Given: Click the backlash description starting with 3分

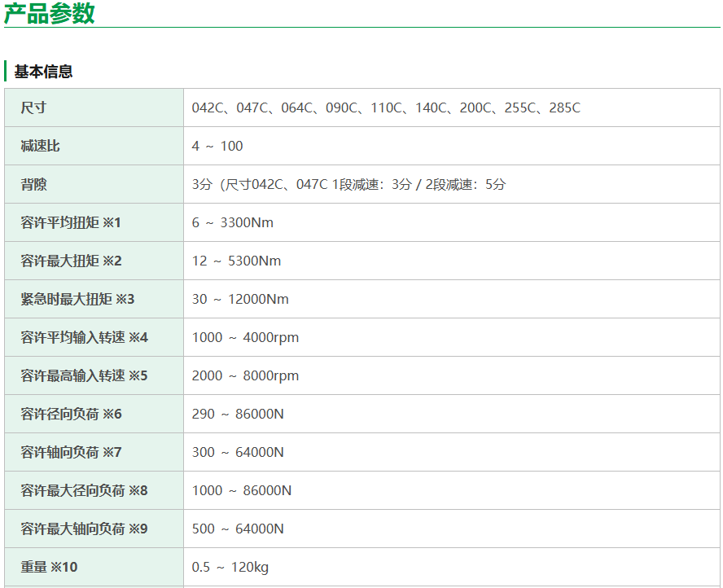Looking at the screenshot, I should click(348, 184).
